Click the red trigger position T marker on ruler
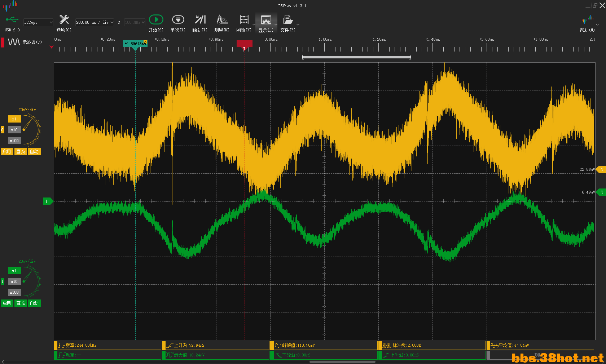Screen dimensions: 606x364 tap(244, 44)
